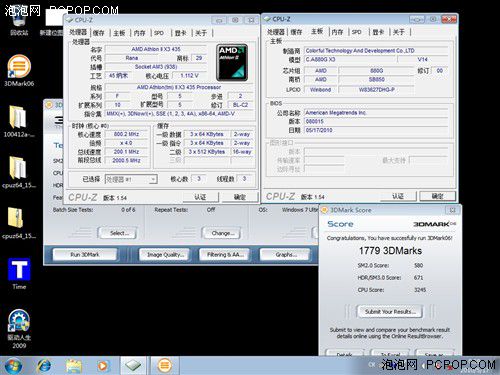Switch to mainboard tab in left CPU-Z
The height and width of the screenshot is (375, 500).
(x=119, y=33)
